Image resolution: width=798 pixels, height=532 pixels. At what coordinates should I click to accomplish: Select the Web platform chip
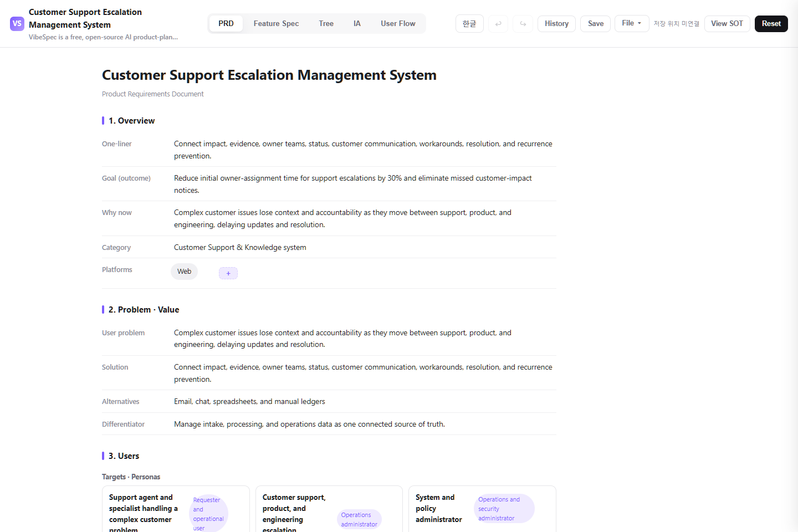[185, 272]
